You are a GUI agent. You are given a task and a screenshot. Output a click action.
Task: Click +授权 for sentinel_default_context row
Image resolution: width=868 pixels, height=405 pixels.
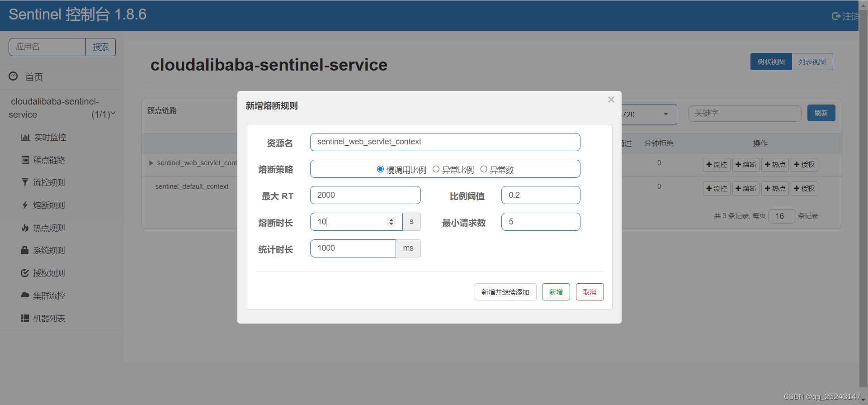point(804,188)
